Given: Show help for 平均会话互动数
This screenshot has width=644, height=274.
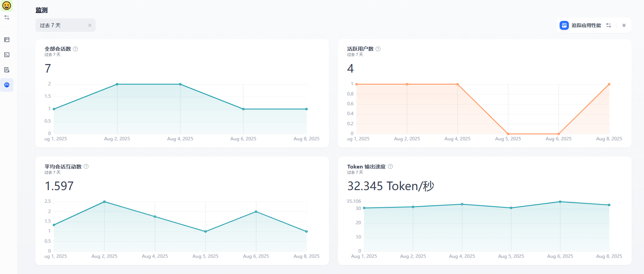Looking at the screenshot, I should click(x=86, y=166).
